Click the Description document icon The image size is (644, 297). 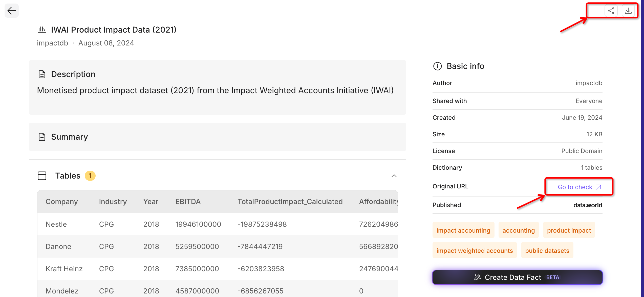(42, 74)
